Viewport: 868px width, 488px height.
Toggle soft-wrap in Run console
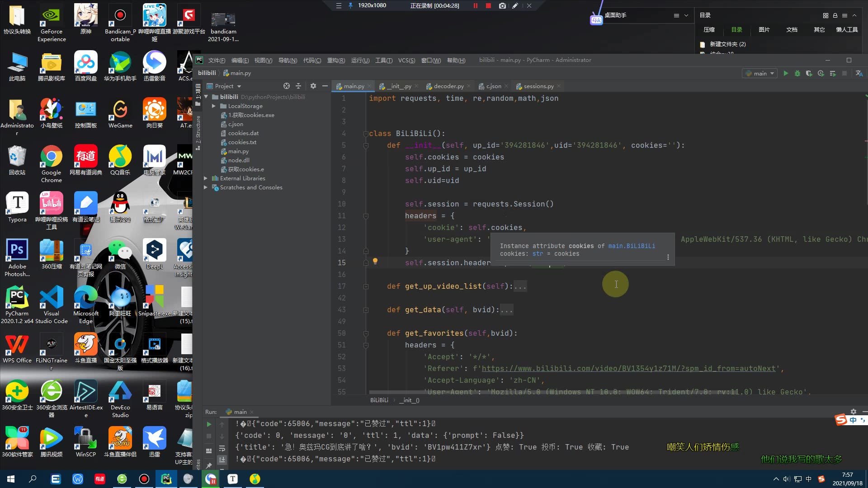pos(222,448)
